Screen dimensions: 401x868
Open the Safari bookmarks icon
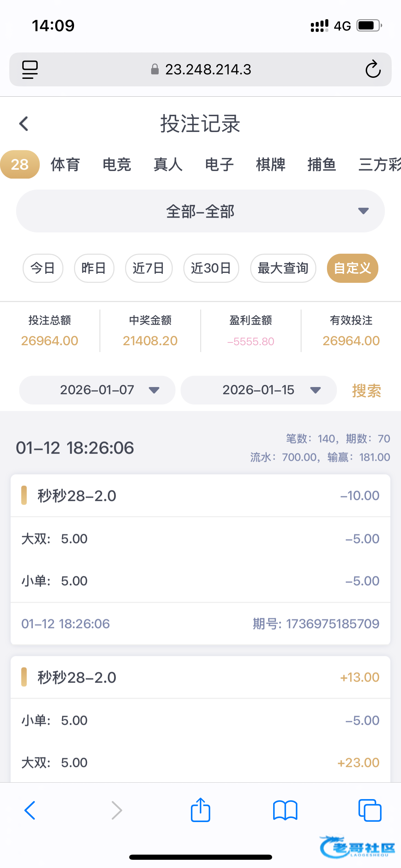(285, 810)
